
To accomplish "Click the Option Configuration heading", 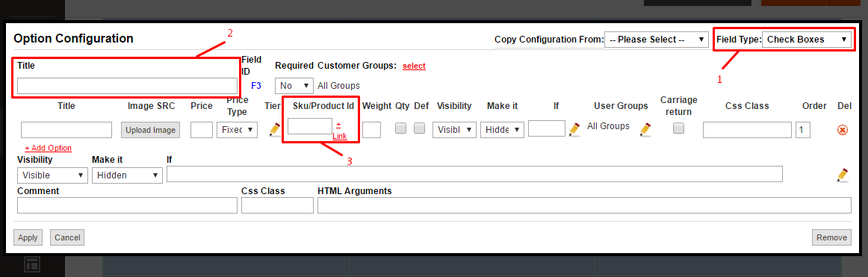I will click(x=74, y=39).
